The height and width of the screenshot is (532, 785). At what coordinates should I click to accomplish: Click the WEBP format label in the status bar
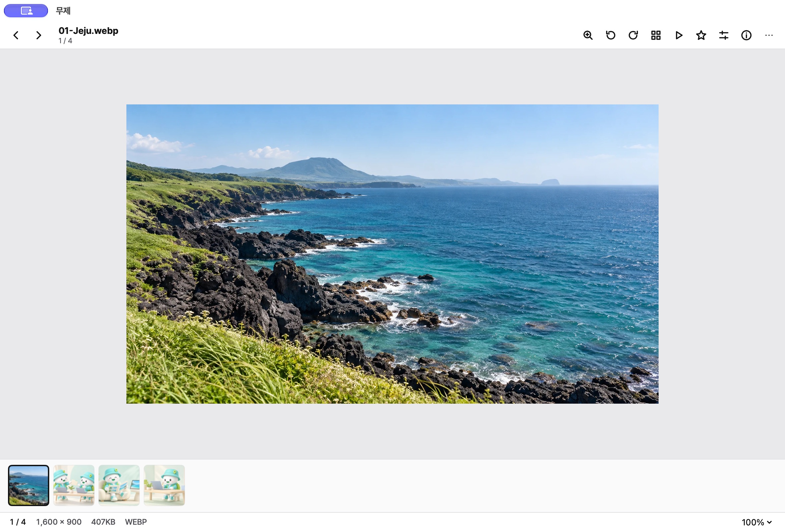pyautogui.click(x=136, y=522)
